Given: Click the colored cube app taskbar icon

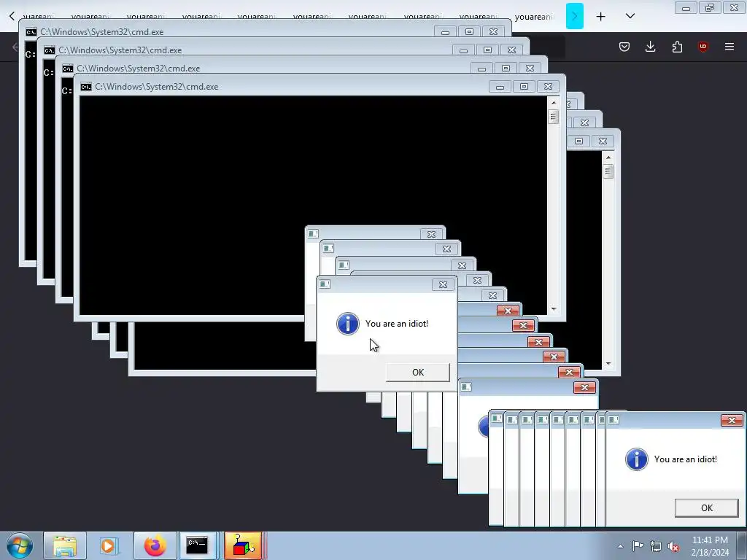Looking at the screenshot, I should [x=243, y=545].
